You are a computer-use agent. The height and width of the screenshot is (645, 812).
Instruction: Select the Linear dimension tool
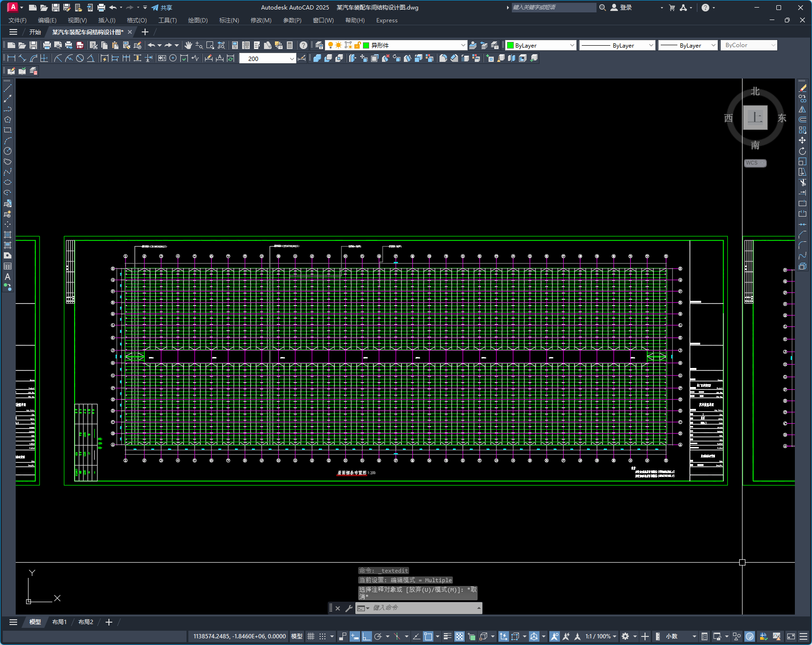[x=11, y=58]
